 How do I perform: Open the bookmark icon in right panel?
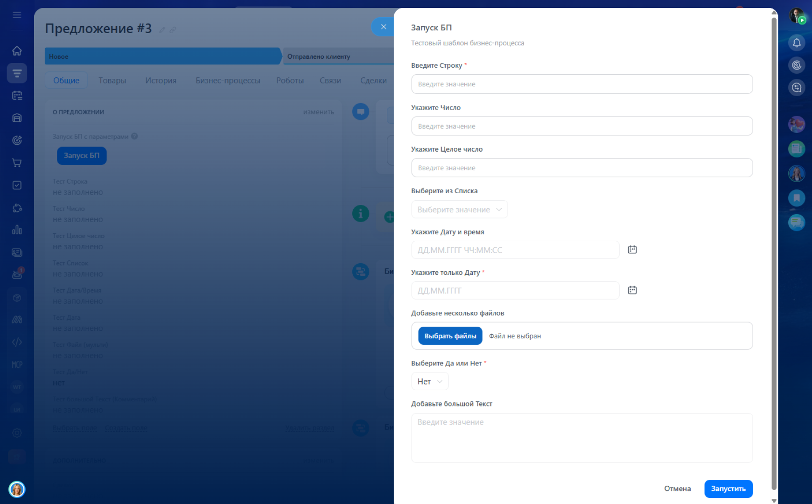797,198
